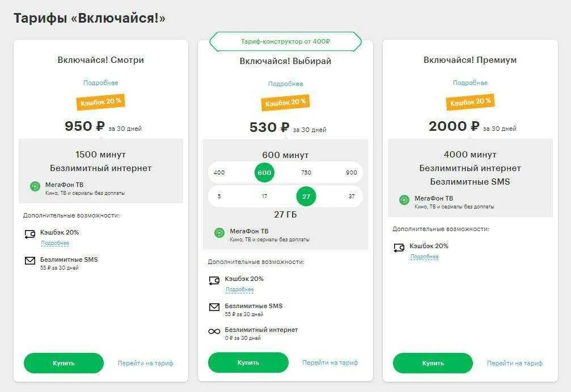Choose 5 GB data option
The image size is (571, 392).
pyautogui.click(x=219, y=197)
